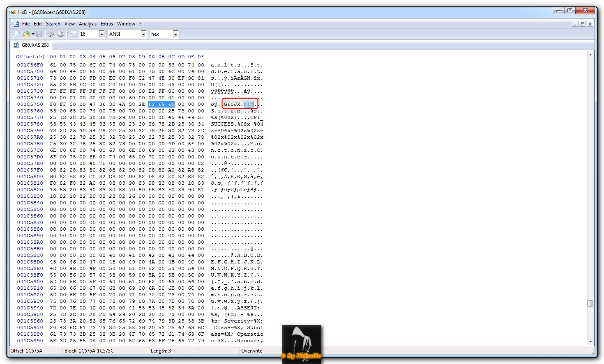
Task: Click the New file icon
Action: point(17,34)
